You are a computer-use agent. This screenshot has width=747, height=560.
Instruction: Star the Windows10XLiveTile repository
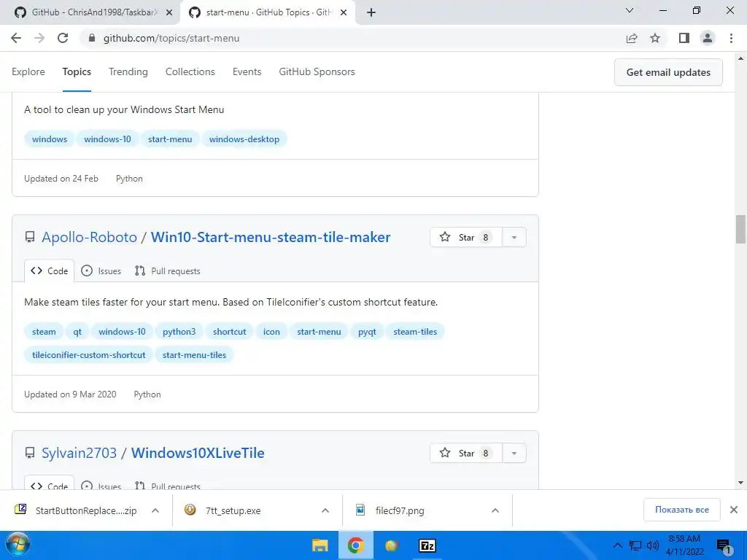[466, 453]
